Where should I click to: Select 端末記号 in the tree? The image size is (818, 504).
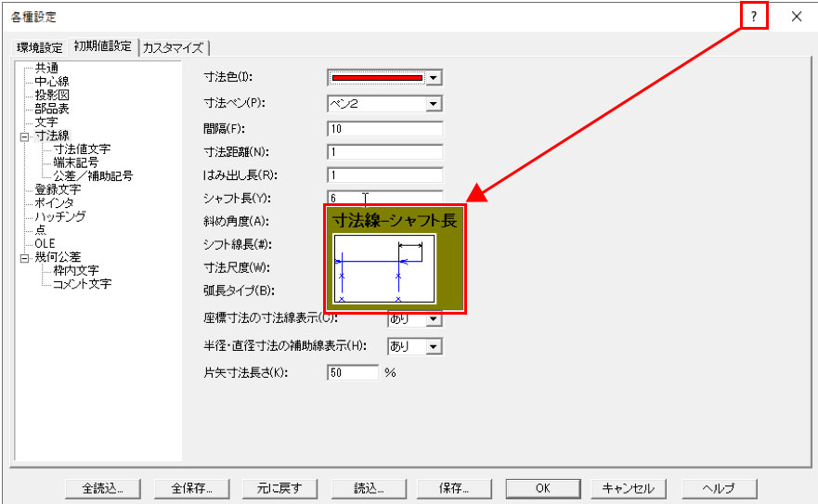76,162
